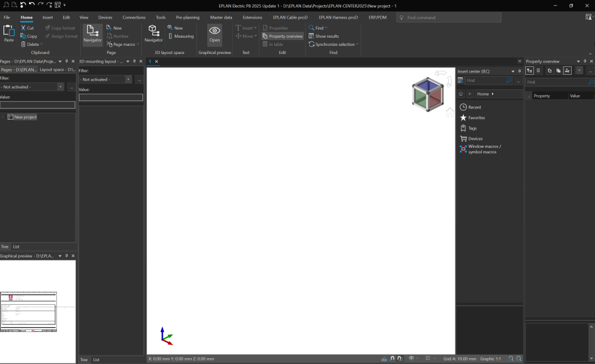This screenshot has height=364, width=595.
Task: Open the Page Navigator icon
Action: click(x=92, y=31)
